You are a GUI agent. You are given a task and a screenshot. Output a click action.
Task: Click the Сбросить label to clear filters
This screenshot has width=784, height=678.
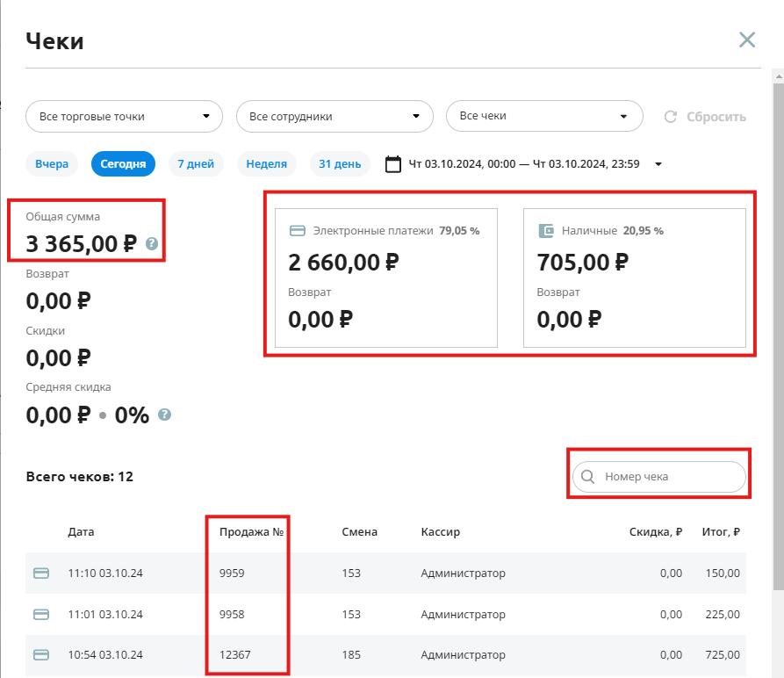(x=716, y=117)
